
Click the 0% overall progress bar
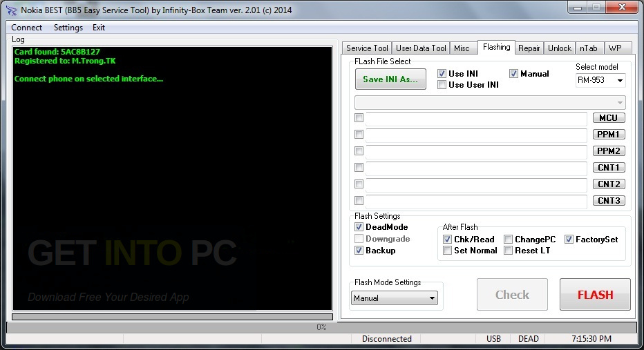[x=321, y=327]
